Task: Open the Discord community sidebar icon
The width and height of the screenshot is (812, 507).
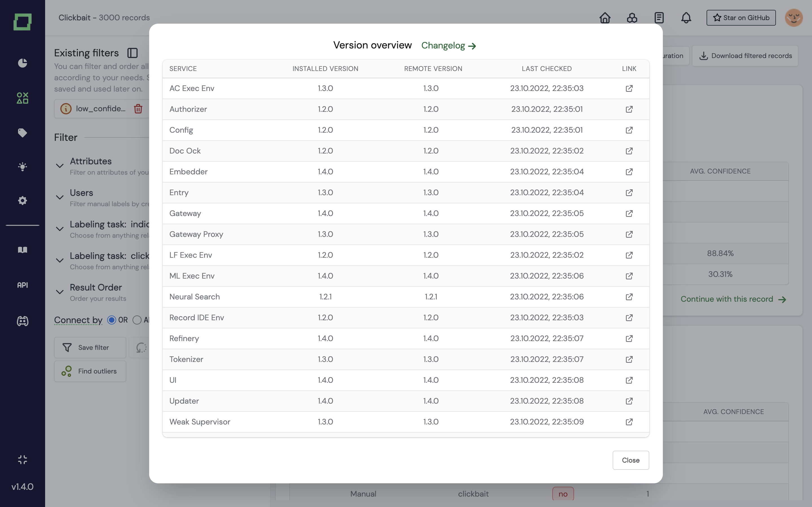Action: point(23,321)
